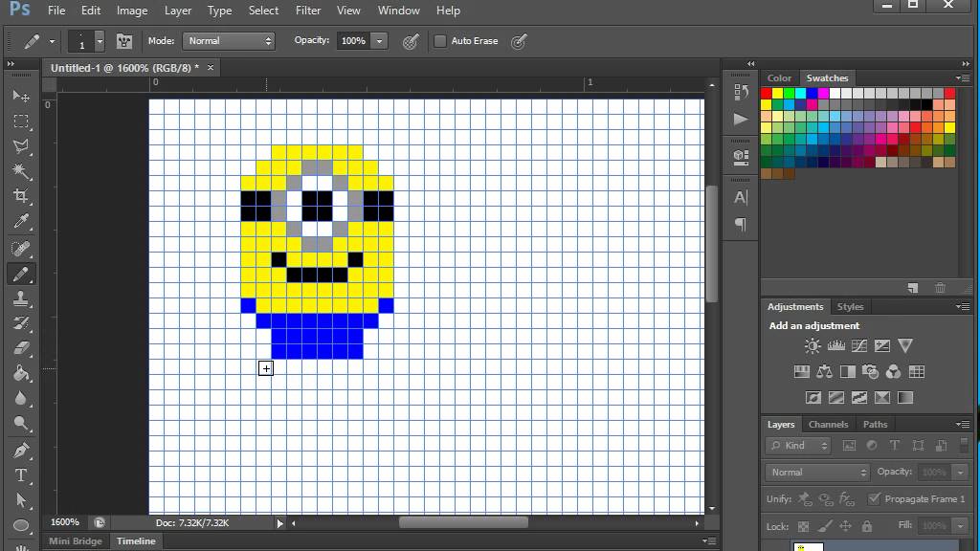This screenshot has height=551, width=980.
Task: Add a Color Balance adjustment
Action: [x=824, y=372]
